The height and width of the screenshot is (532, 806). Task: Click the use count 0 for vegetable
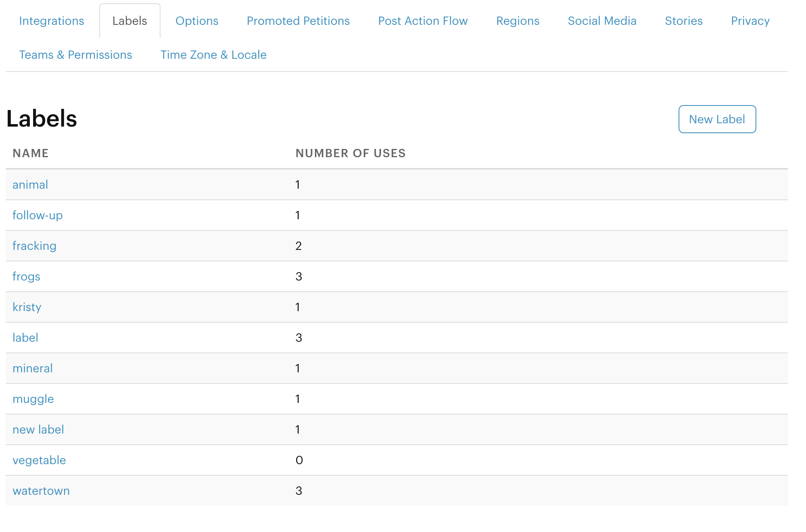coord(299,460)
